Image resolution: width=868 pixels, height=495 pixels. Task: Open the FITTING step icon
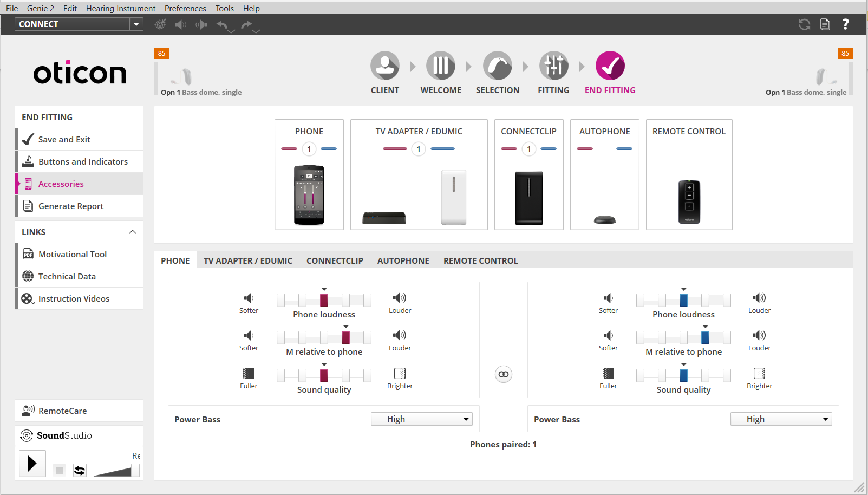click(553, 66)
